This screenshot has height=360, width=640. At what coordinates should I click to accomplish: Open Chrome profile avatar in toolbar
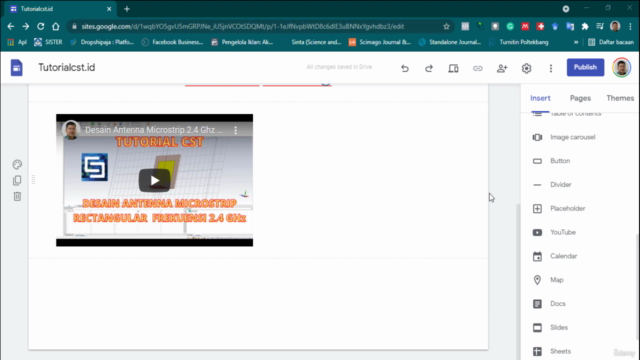click(x=615, y=27)
